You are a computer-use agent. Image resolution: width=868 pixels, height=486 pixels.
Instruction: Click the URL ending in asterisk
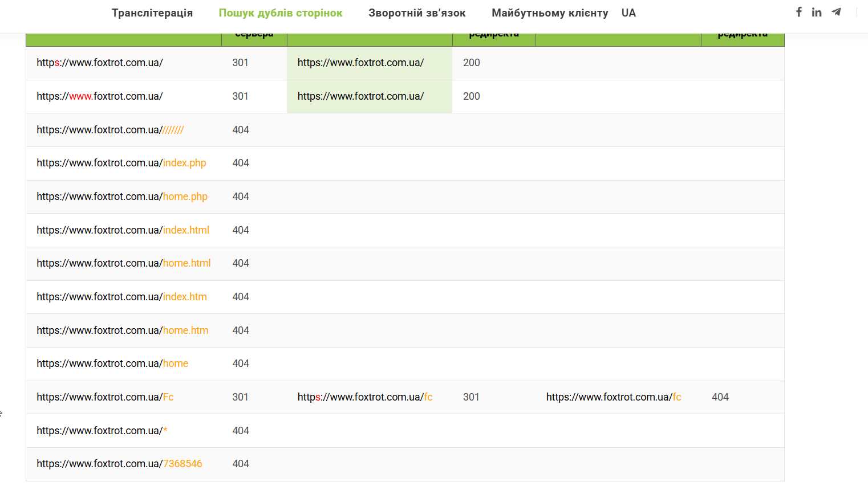click(x=102, y=431)
